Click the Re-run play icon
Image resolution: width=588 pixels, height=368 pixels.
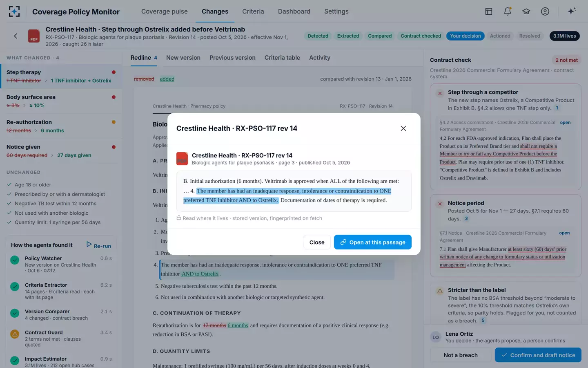(89, 245)
